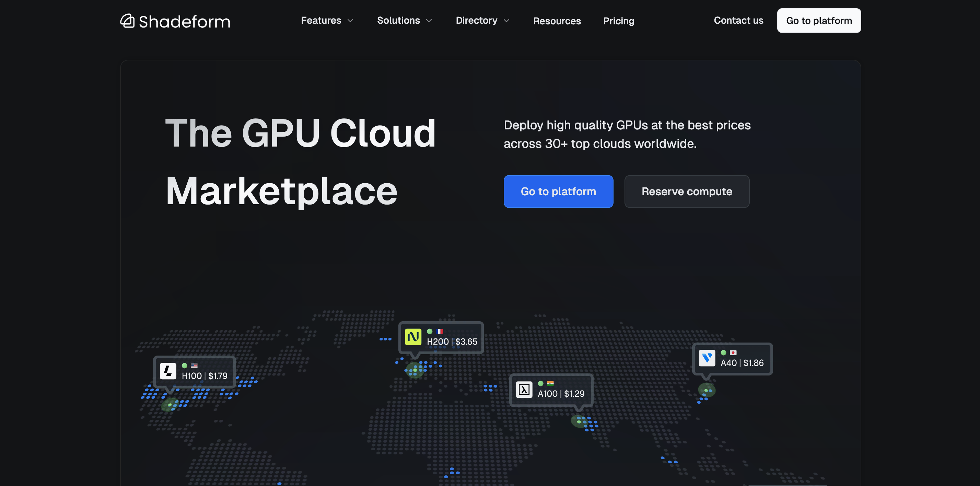Click the Japan flag icon on A40 card
Screen dimensions: 980x486
pyautogui.click(x=733, y=353)
